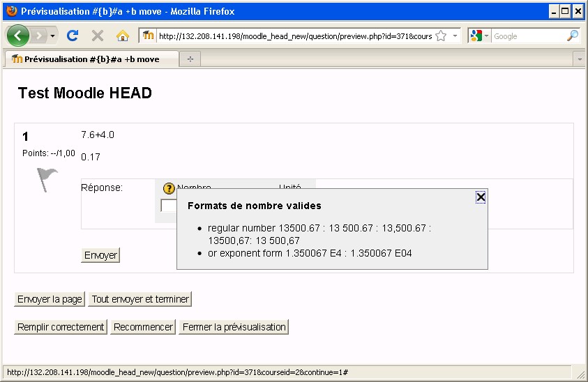Click the Google search input box
The image size is (588, 382).
(x=529, y=36)
